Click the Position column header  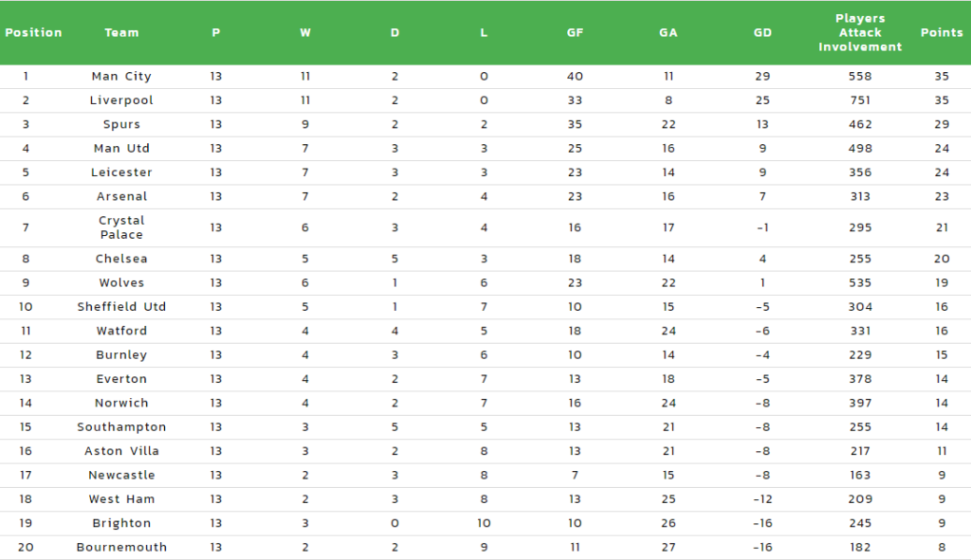pos(33,33)
